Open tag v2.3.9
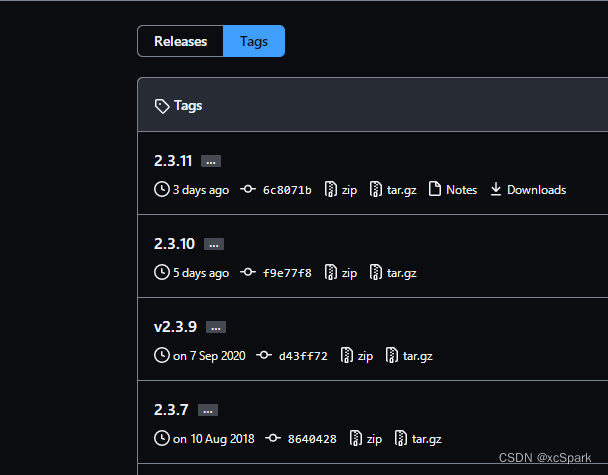 175,326
